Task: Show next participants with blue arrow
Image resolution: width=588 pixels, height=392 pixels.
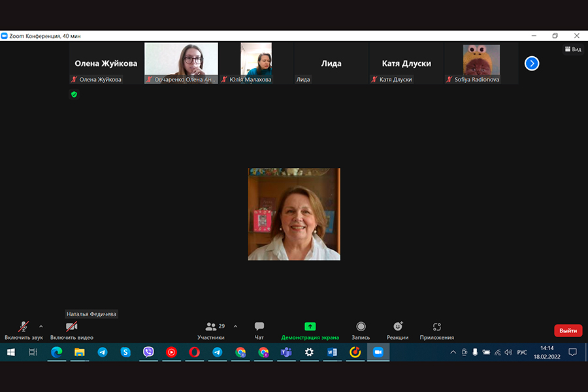Action: click(532, 63)
